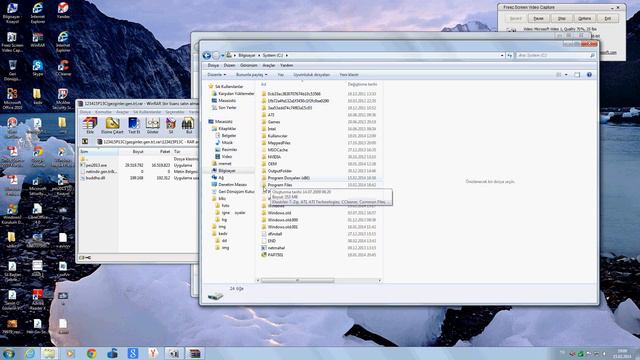Click the horizontal scrollbar in Explorer file list
The height and width of the screenshot is (360, 640).
298,280
